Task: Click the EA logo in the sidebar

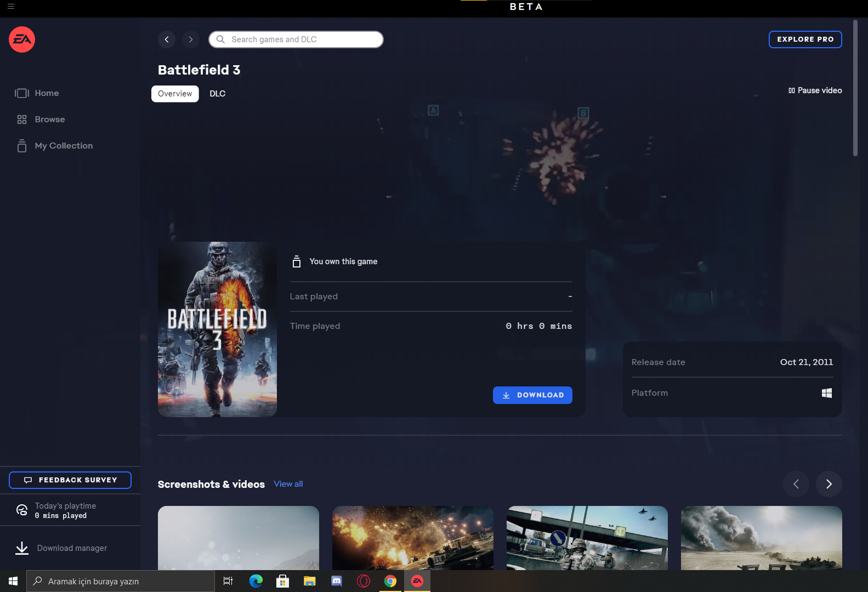Action: click(22, 39)
